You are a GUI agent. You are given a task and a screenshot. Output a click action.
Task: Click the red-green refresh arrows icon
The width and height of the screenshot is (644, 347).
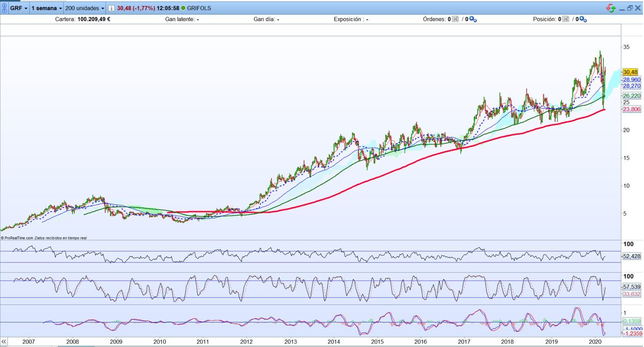coord(611,8)
